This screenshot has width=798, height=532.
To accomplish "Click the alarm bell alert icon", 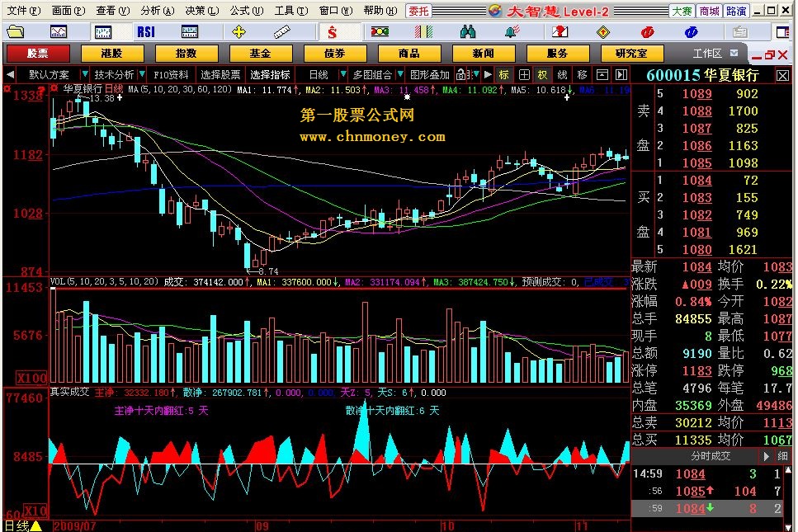I will [512, 32].
